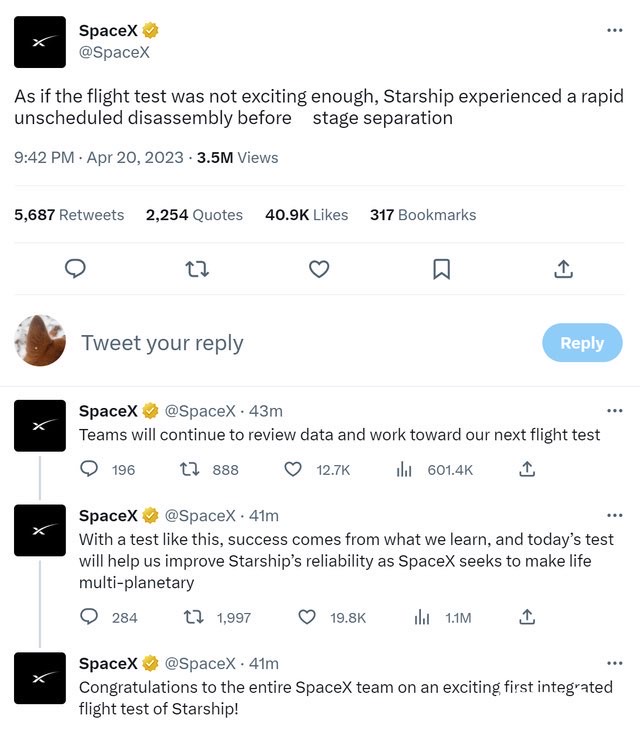View the 2,254 Quotes list
Screen dimensions: 640x729
[194, 215]
